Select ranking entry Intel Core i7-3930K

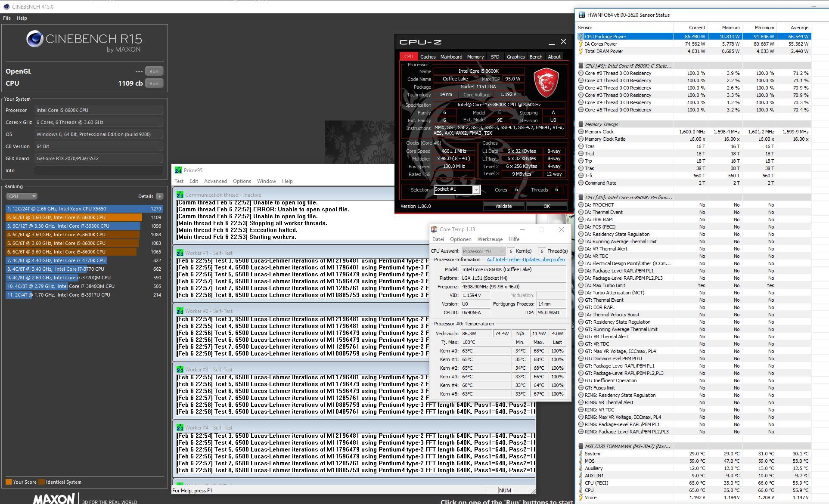pos(84,226)
